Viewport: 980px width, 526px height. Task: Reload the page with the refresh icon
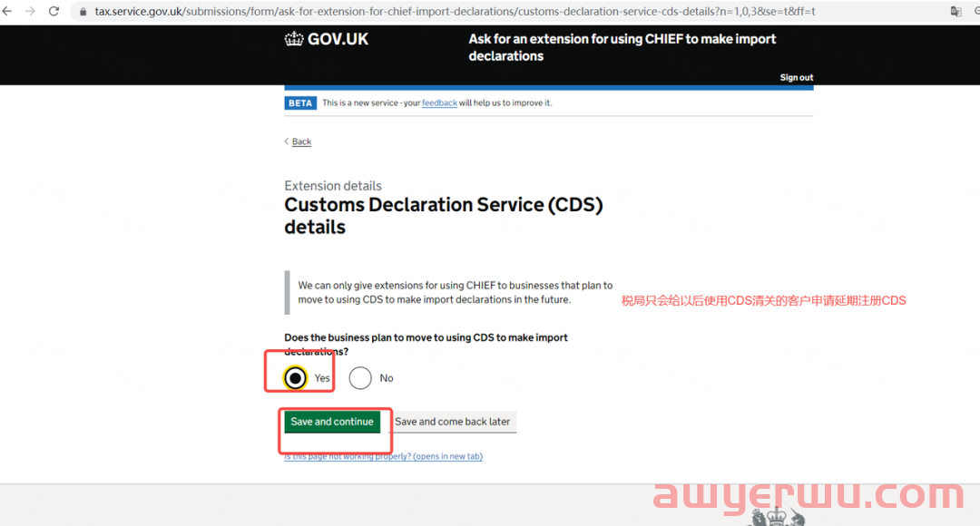[x=54, y=11]
